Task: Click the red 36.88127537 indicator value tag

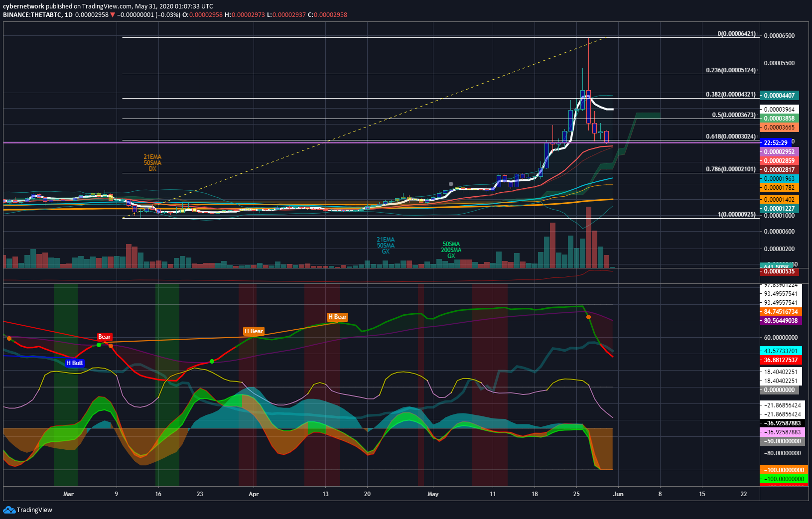Action: point(781,360)
